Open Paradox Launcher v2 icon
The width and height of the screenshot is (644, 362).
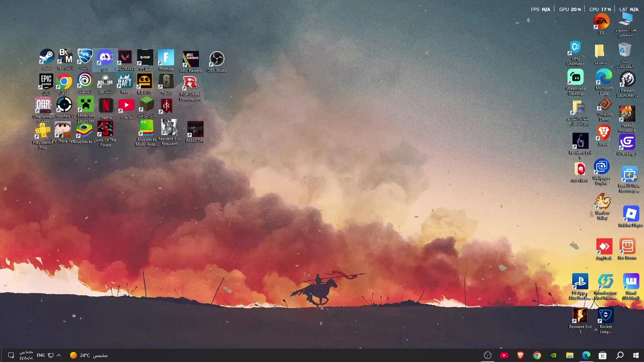[627, 84]
